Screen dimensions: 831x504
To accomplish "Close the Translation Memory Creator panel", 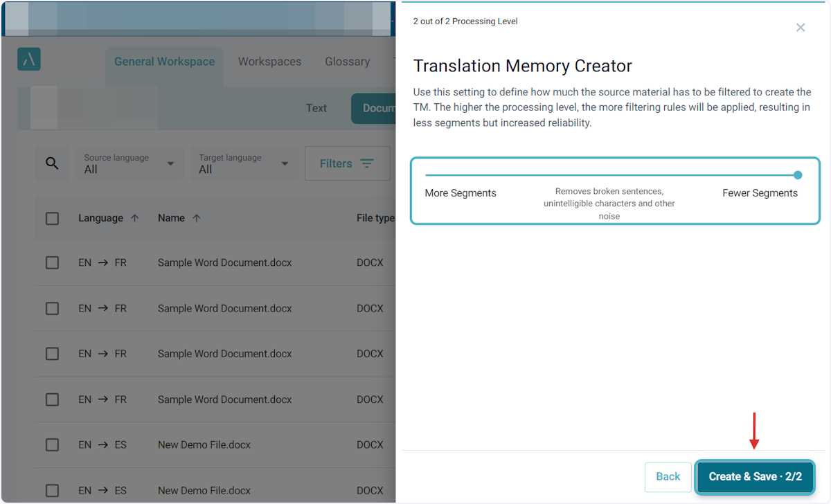I will click(800, 28).
